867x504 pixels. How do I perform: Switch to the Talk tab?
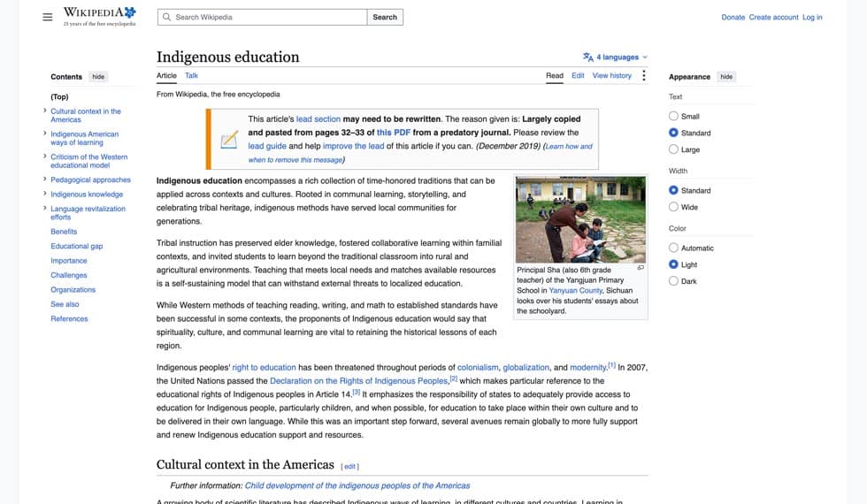191,76
